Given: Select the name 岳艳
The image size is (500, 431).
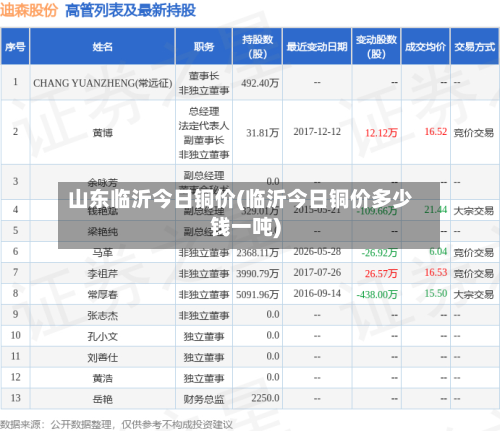Looking at the screenshot, I should click(x=103, y=399).
